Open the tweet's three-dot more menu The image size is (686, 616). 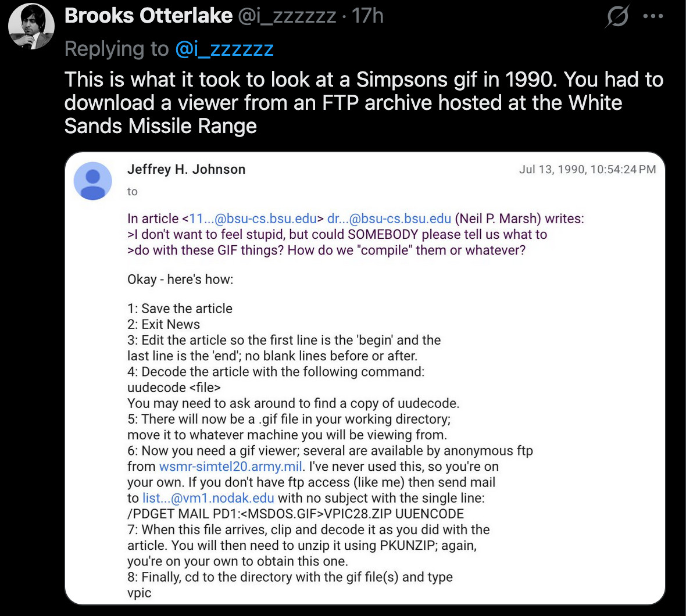point(653,16)
